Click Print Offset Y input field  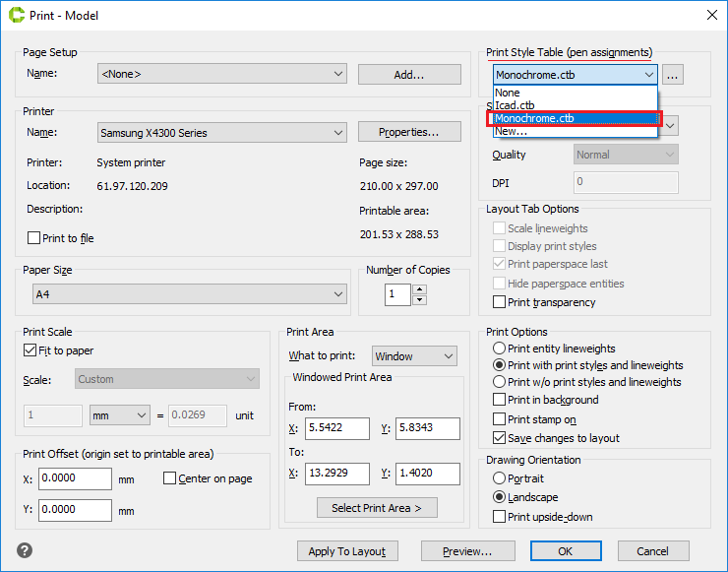point(75,510)
